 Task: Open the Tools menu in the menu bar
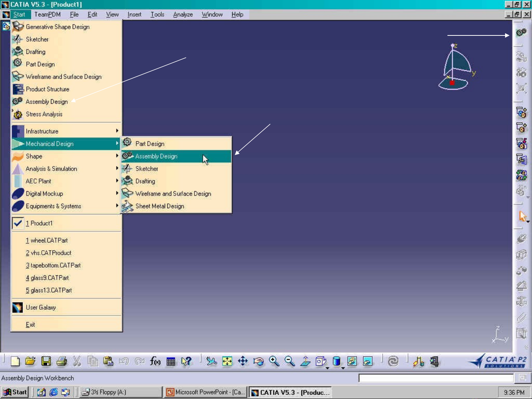point(157,14)
